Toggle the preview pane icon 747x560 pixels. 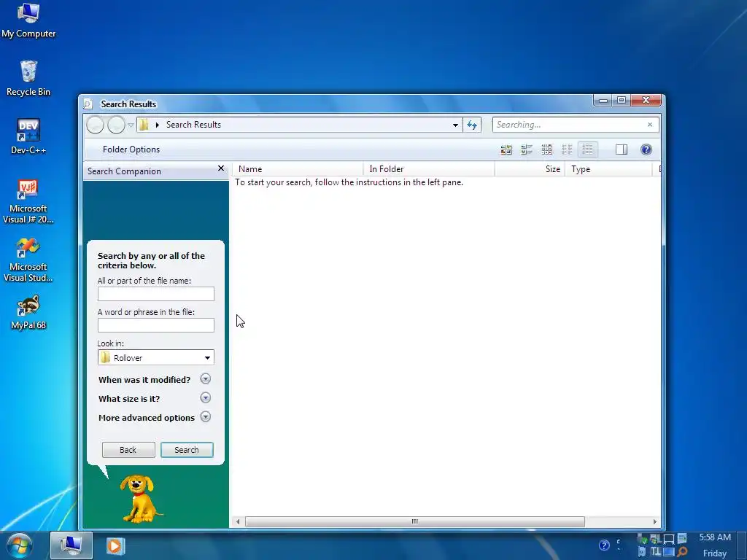(622, 149)
